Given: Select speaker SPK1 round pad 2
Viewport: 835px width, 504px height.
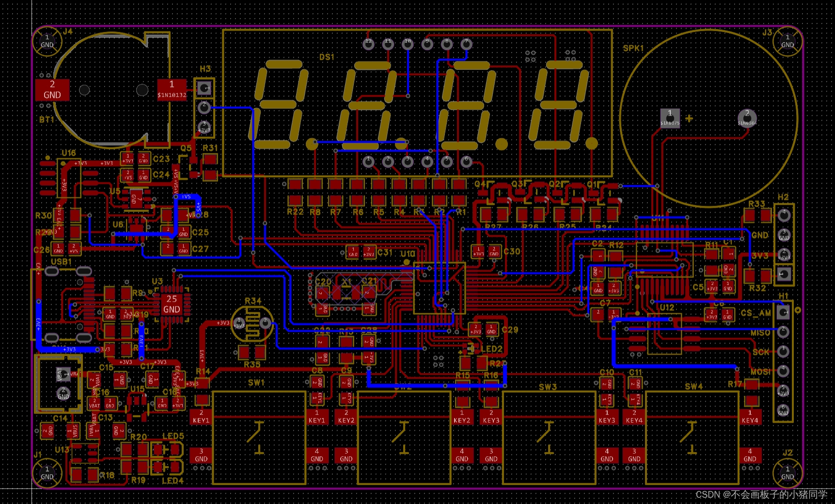Looking at the screenshot, I should pyautogui.click(x=747, y=118).
